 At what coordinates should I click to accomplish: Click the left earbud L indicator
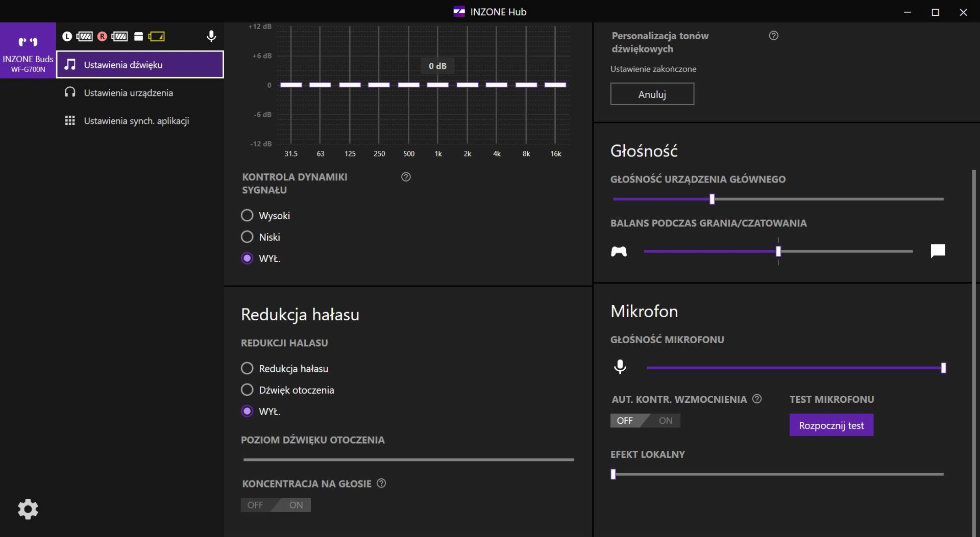[67, 36]
